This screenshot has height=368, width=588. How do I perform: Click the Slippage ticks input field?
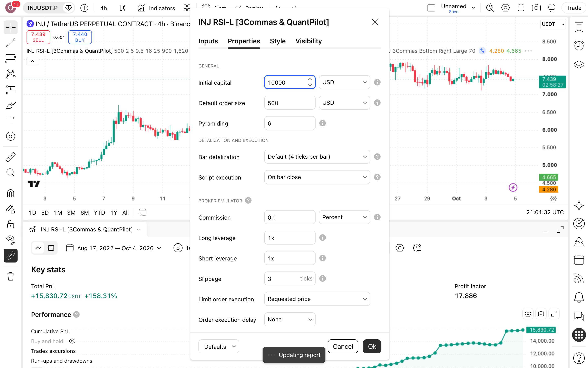point(290,278)
